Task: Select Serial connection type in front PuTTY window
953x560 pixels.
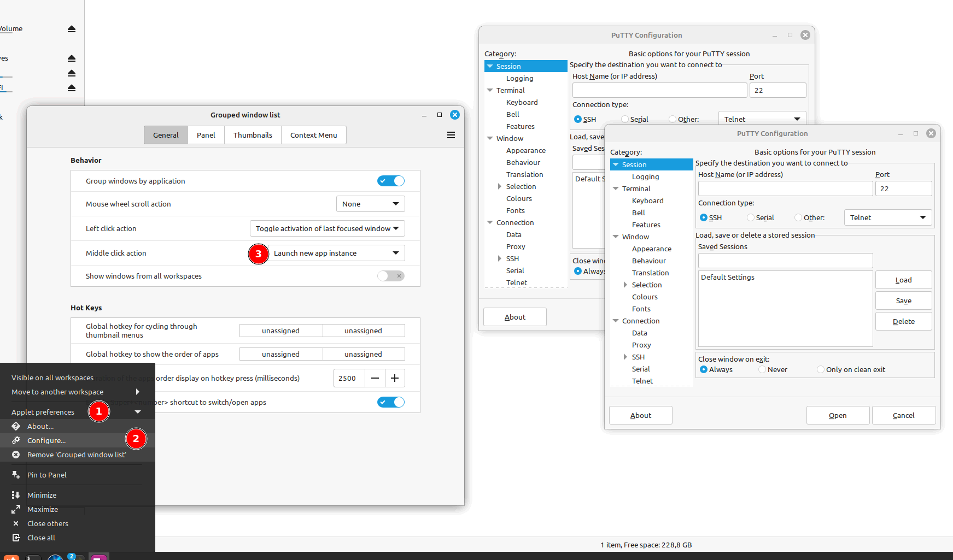Action: (751, 217)
